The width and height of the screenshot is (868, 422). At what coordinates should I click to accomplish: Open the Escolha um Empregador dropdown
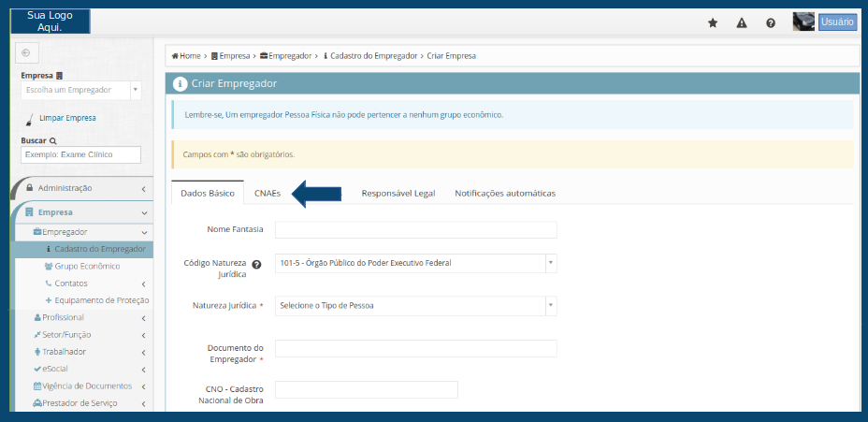pos(80,90)
